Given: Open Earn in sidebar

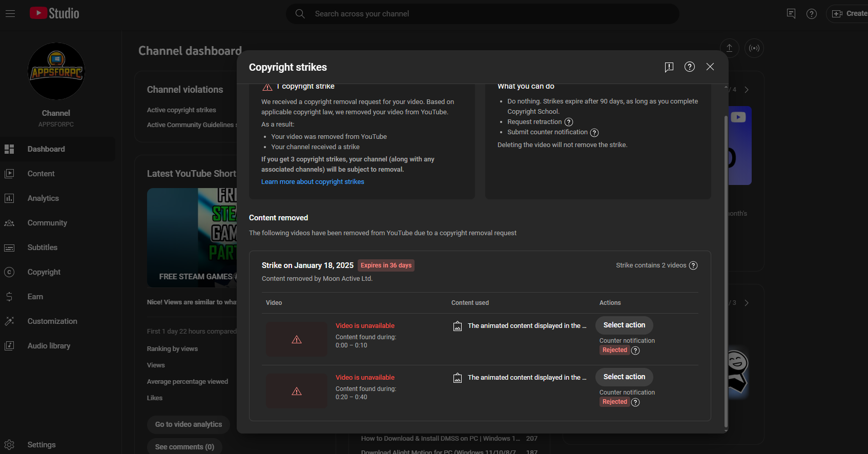Looking at the screenshot, I should click(x=57, y=297).
